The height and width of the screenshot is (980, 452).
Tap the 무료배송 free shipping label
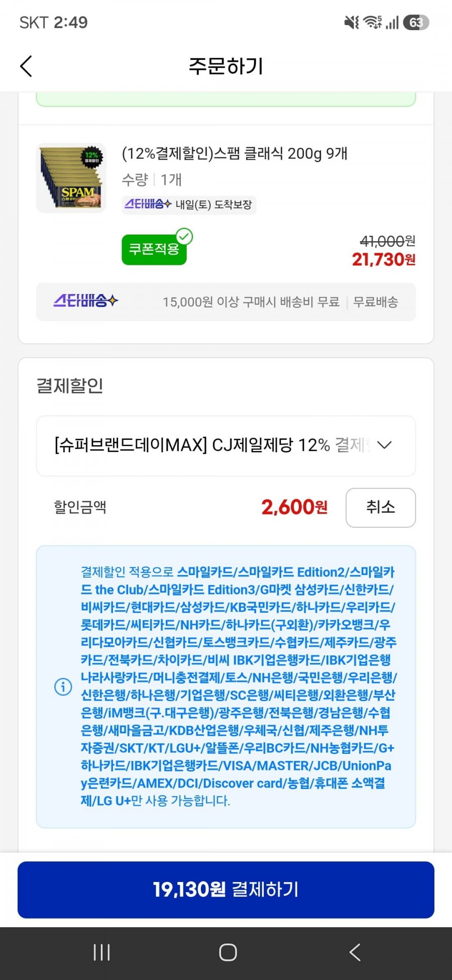(376, 302)
